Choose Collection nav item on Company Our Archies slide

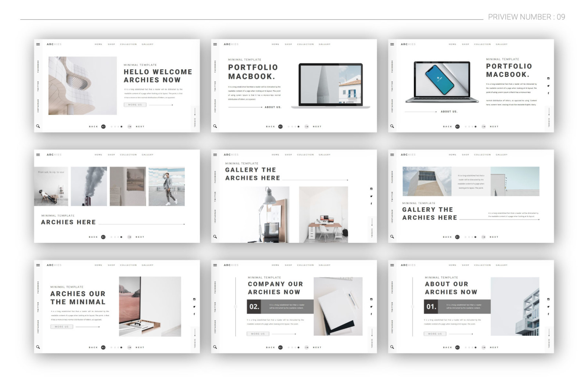pyautogui.click(x=305, y=265)
